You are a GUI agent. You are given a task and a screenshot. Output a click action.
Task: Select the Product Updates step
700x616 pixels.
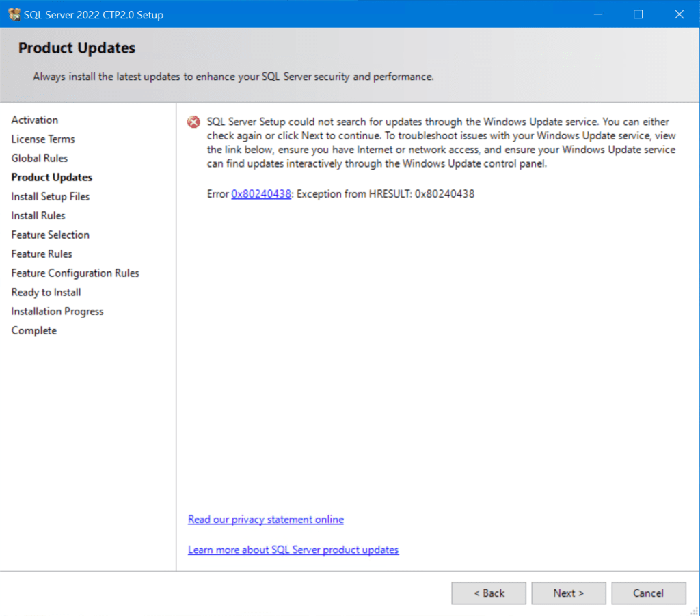coord(51,177)
